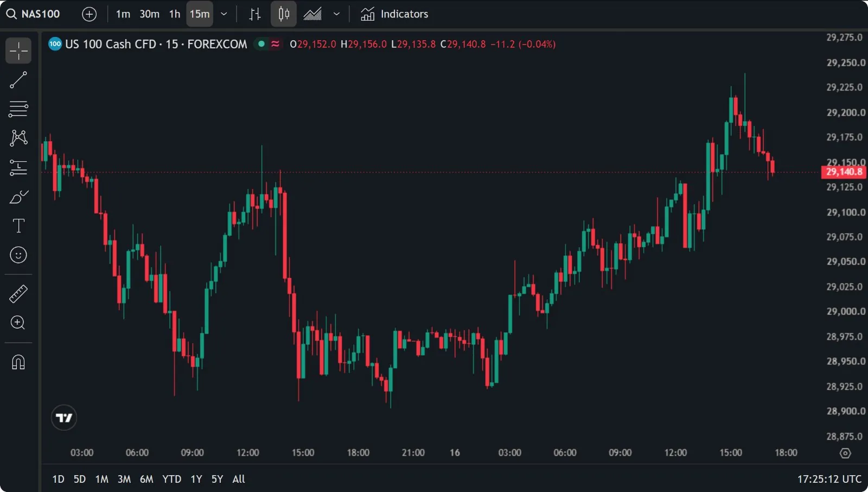This screenshot has height=492, width=868.
Task: Open chart settings gear on price axis
Action: click(x=845, y=453)
